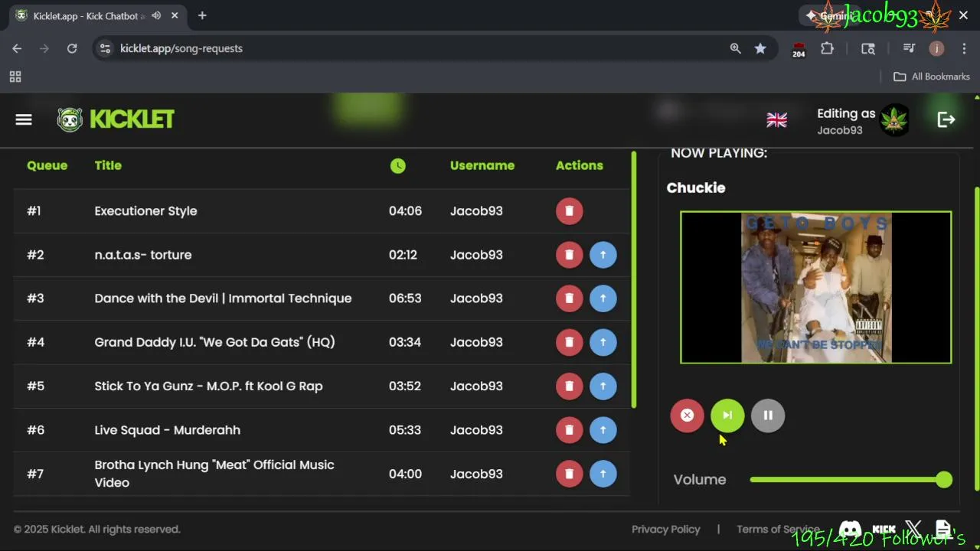Click the Kicklet panda logo

click(x=70, y=119)
